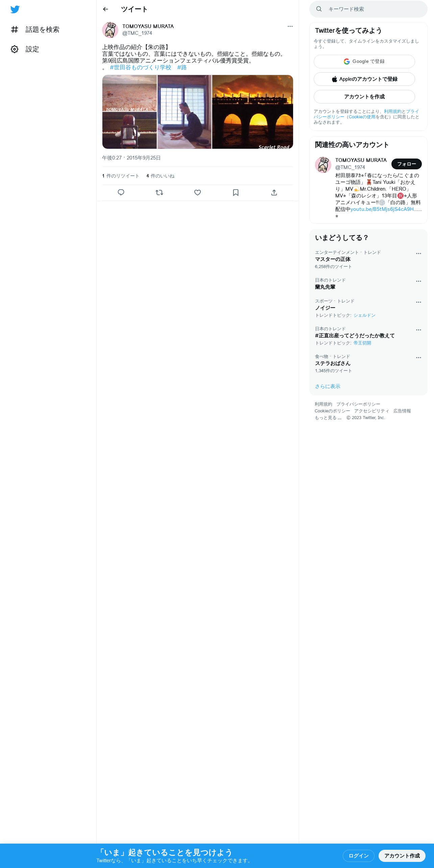Viewport: 434px width, 868px height.
Task: Open the tweet's three-dot more menu
Action: pos(290,26)
